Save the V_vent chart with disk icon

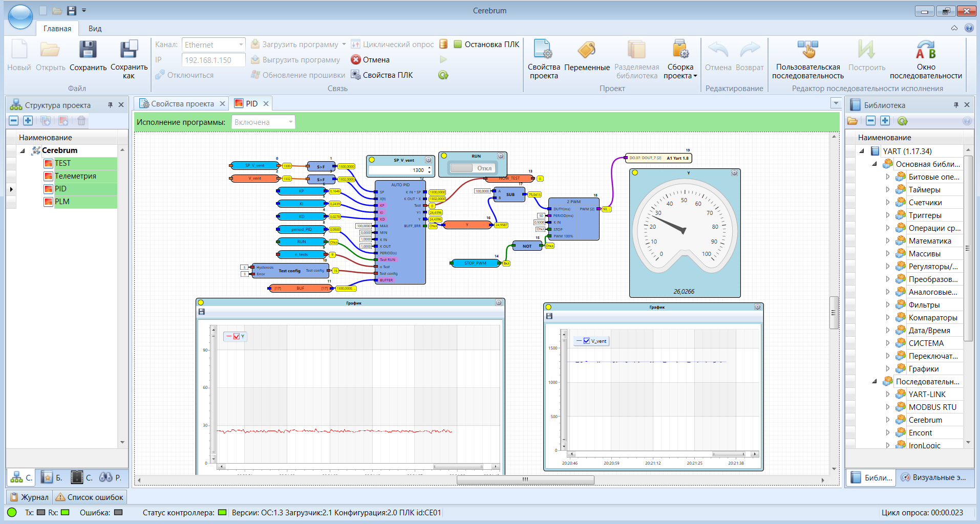[549, 316]
